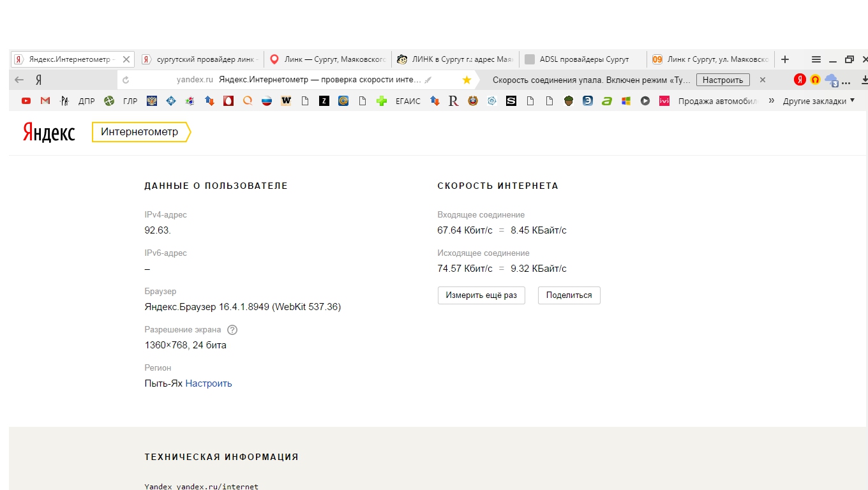Click the Поделиться button
Screen dimensions: 868x490
[569, 295]
